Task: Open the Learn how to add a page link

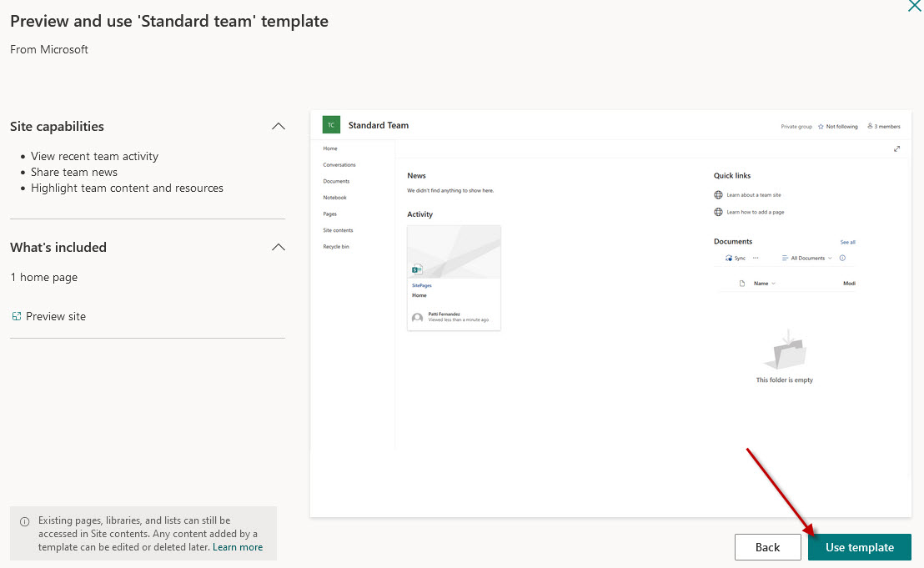Action: [756, 212]
